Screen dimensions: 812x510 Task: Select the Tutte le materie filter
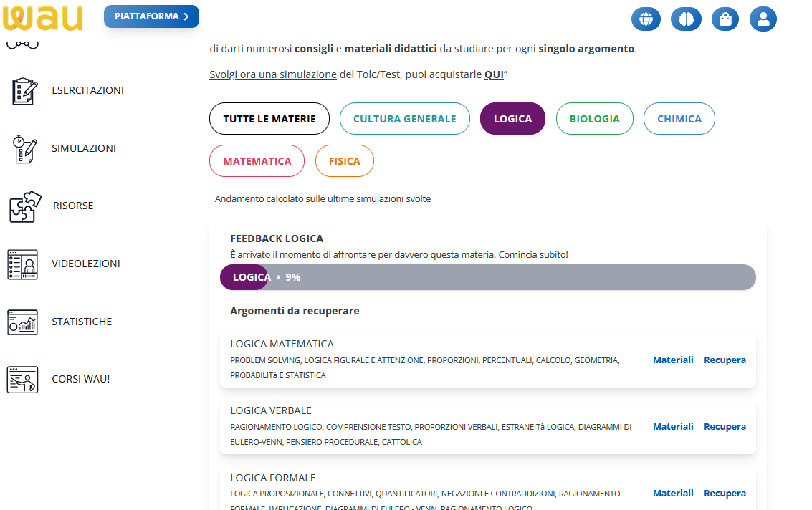[x=269, y=119]
